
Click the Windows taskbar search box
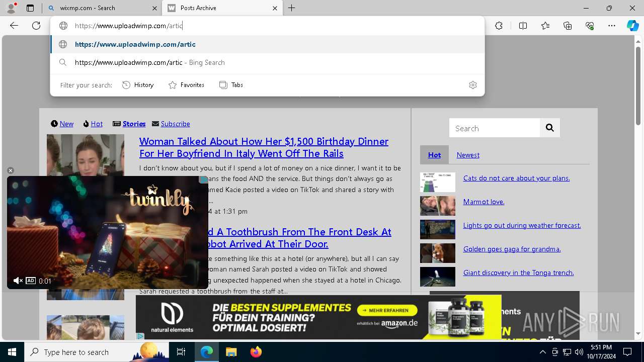[x=97, y=352]
